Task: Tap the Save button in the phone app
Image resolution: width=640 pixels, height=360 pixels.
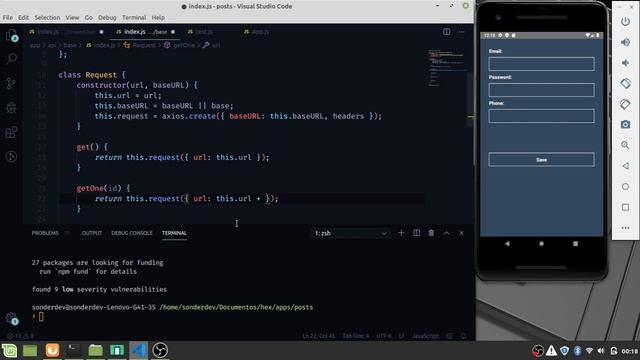Action: (541, 160)
